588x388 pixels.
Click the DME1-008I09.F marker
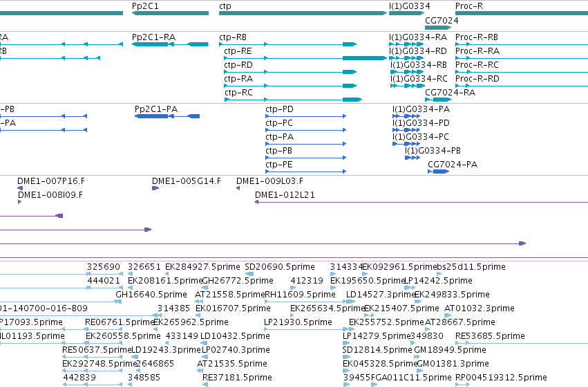[x=20, y=202]
